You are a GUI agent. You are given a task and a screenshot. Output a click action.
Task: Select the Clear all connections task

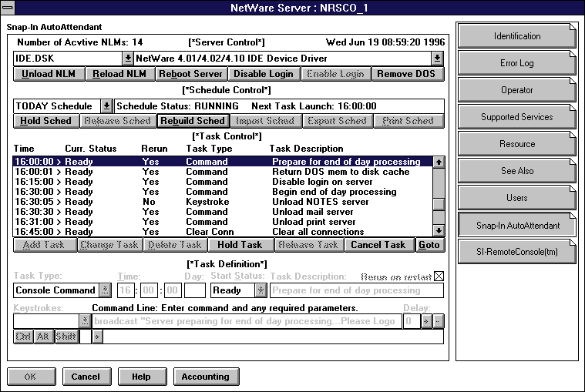pyautogui.click(x=223, y=231)
